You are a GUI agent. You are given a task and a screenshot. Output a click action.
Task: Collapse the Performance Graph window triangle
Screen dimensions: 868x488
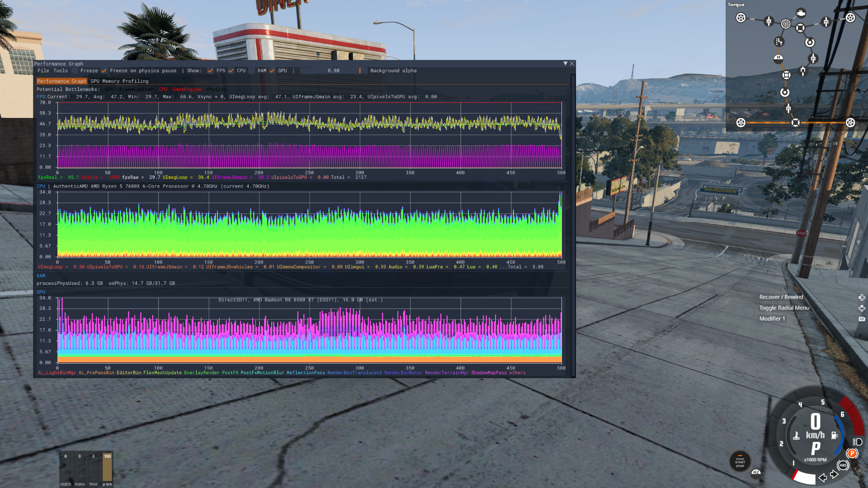click(x=565, y=64)
